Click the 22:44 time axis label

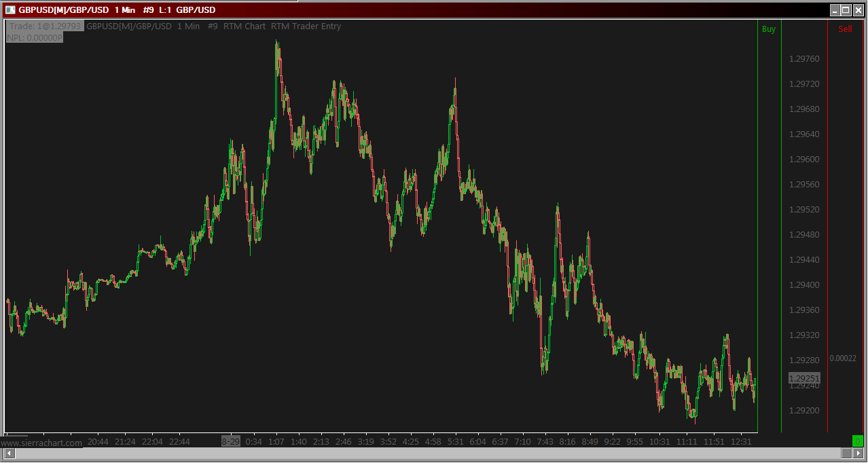coord(179,441)
